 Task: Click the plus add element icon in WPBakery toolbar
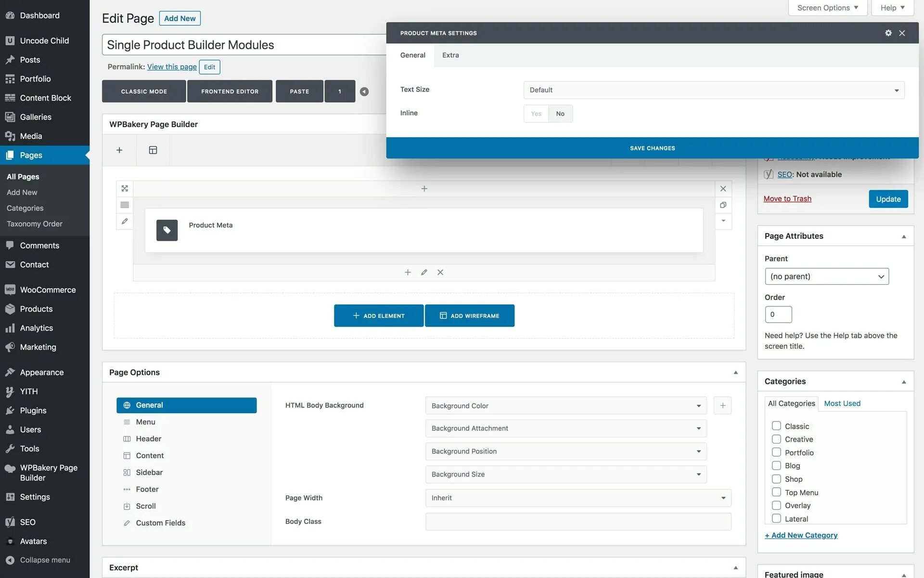tap(119, 150)
